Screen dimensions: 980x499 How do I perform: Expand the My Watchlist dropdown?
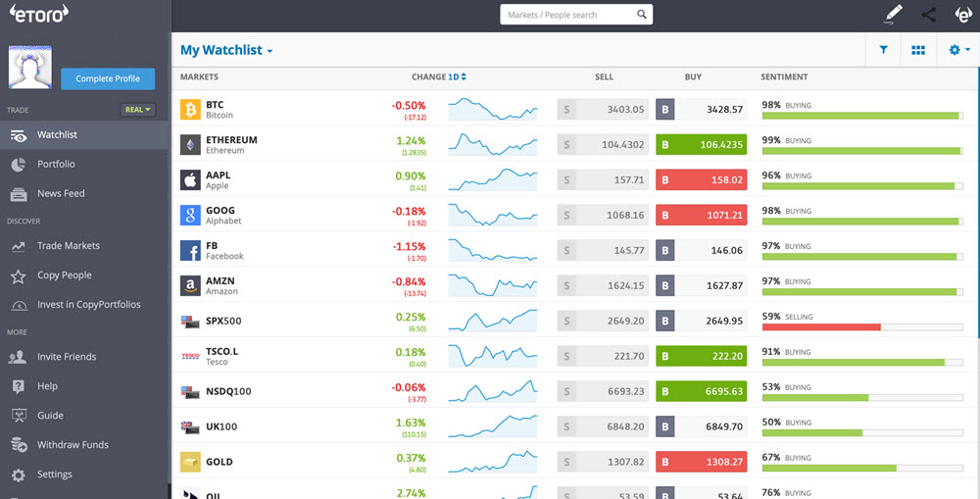226,50
